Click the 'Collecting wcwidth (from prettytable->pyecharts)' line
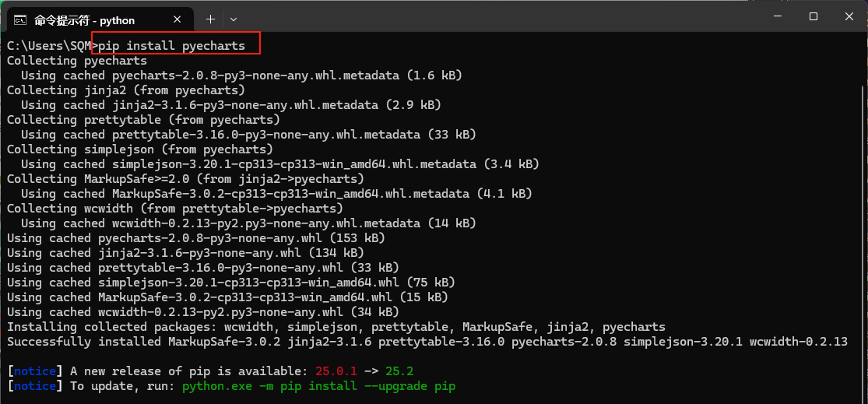Viewport: 868px width, 404px height. point(175,209)
